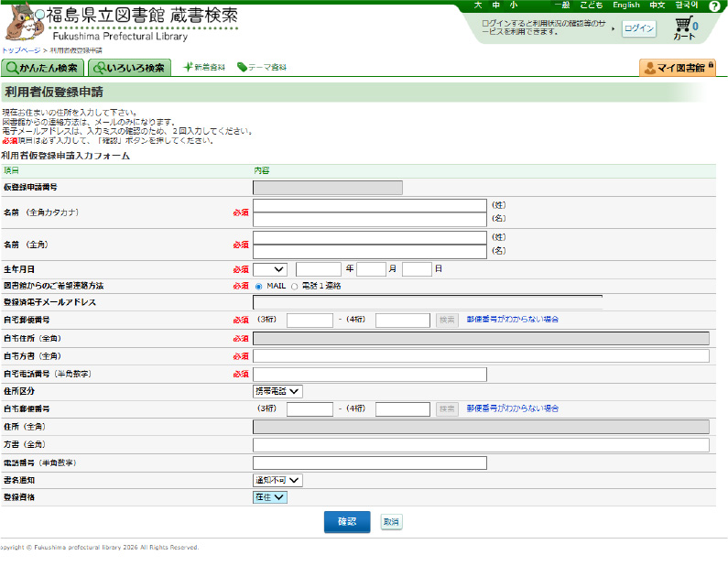This screenshot has height=566, width=728.
Task: Expand the birth date era dropdown
Action: pos(270,269)
